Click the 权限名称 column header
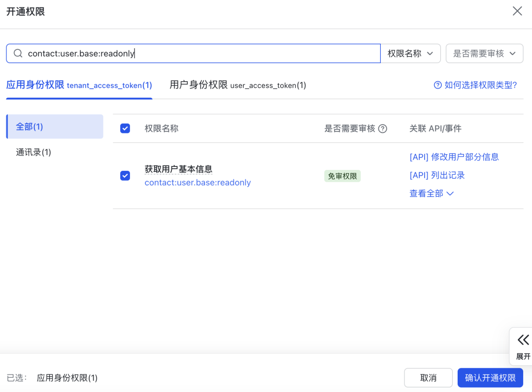Image resolution: width=532 pixels, height=392 pixels. 162,129
